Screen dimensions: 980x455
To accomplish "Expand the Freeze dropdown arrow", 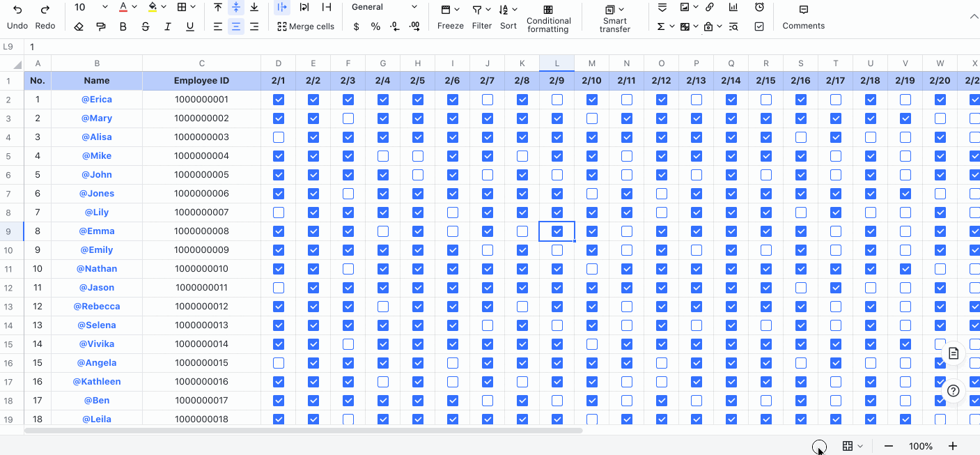I will point(458,10).
